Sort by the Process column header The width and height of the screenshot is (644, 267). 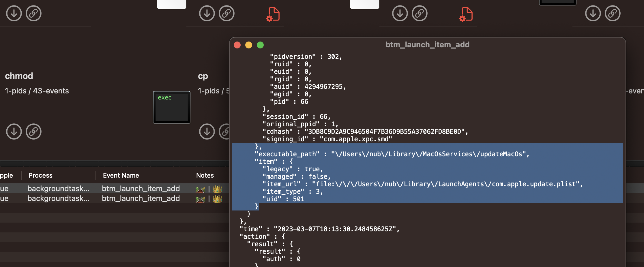pyautogui.click(x=40, y=175)
